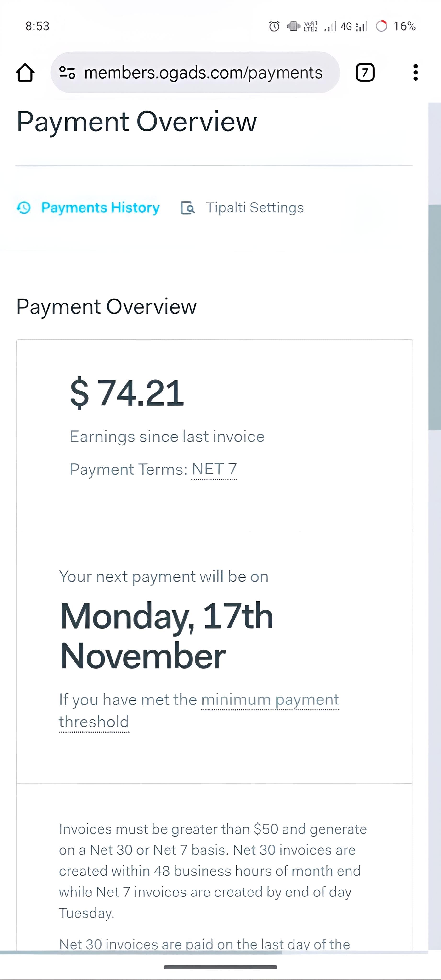
Task: Tap the 4G signal strength indicator
Action: click(353, 26)
